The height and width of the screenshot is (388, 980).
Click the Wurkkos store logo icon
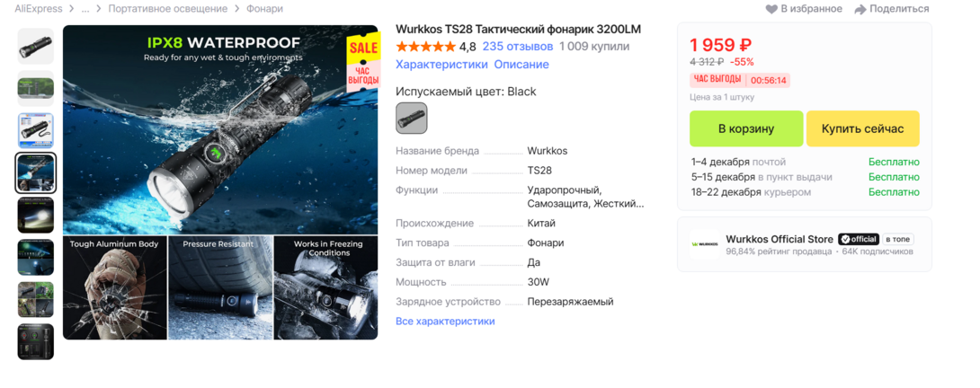[x=704, y=244]
